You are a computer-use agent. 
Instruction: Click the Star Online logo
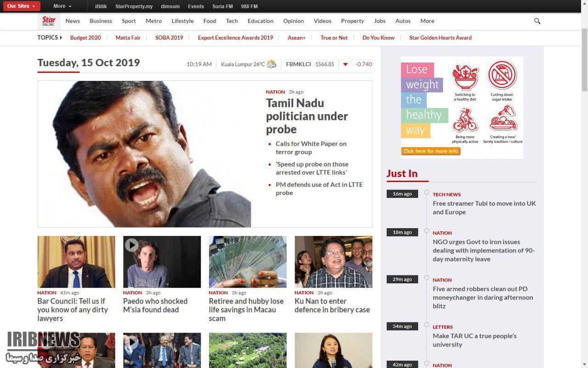point(49,21)
